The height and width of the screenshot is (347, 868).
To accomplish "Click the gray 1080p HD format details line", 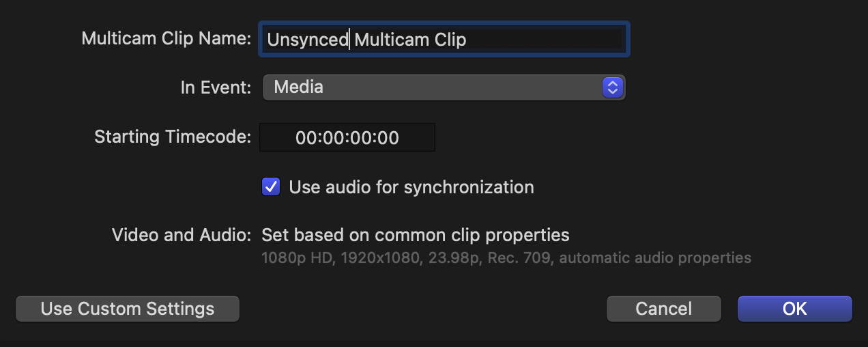I will click(x=506, y=258).
